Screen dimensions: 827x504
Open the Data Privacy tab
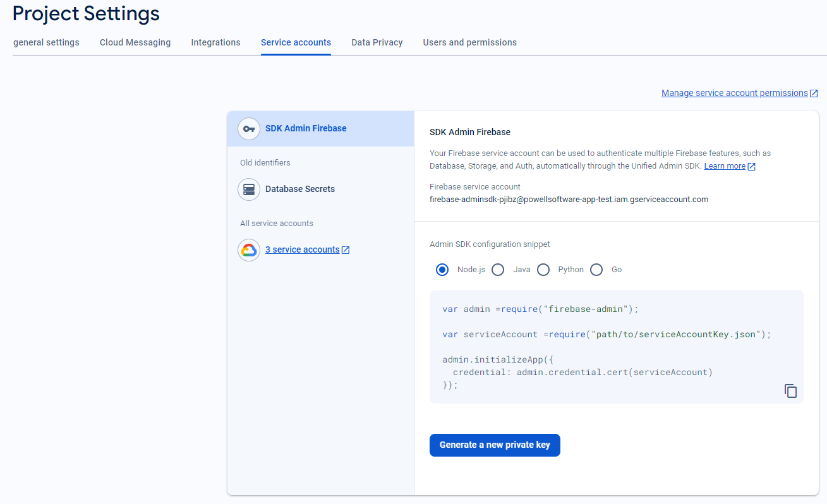[377, 42]
